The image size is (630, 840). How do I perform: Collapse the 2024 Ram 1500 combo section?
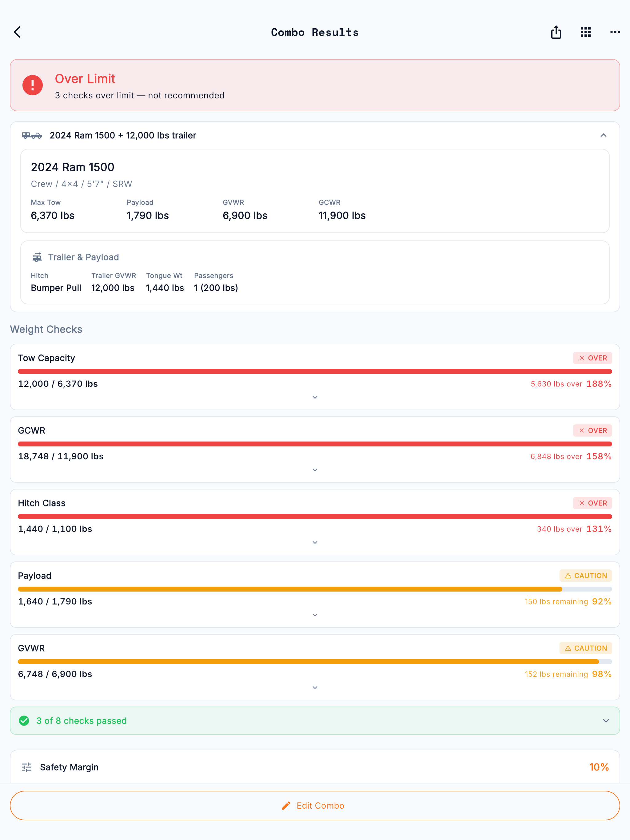pyautogui.click(x=604, y=136)
